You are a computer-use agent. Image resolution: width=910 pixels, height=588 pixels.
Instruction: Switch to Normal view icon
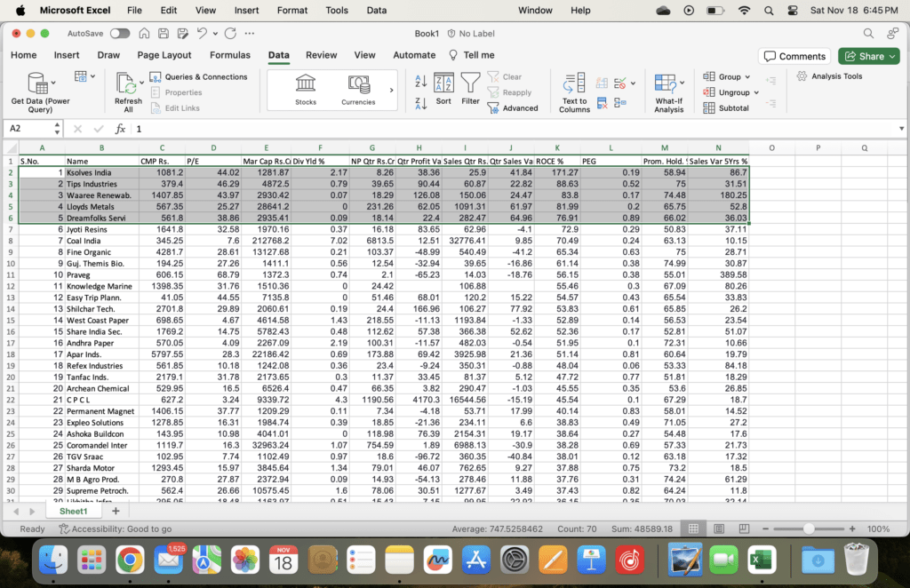(x=693, y=528)
